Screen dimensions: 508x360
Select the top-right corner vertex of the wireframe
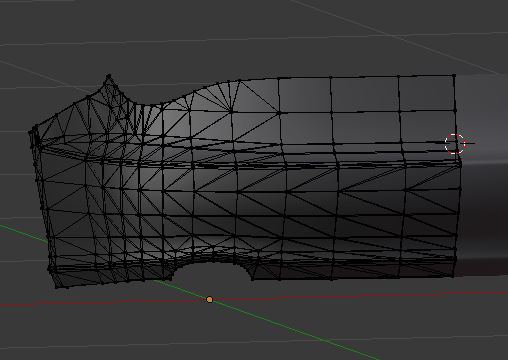(454, 76)
